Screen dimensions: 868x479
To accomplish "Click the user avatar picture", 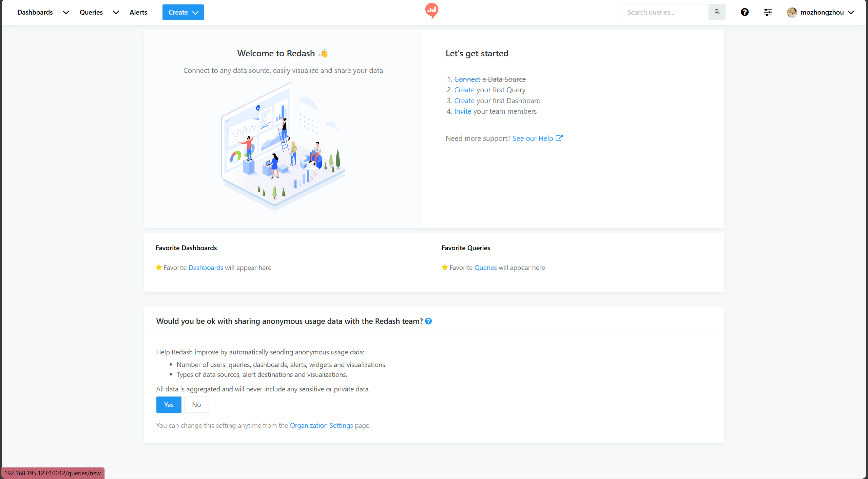I will [792, 12].
